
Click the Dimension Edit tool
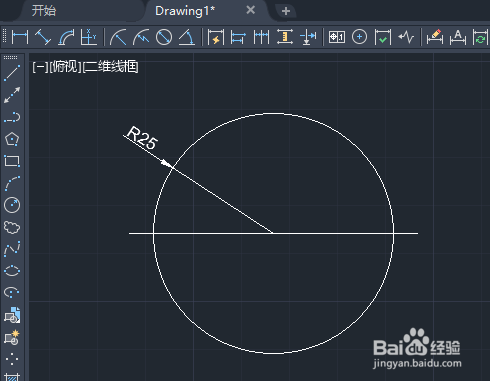coord(435,37)
